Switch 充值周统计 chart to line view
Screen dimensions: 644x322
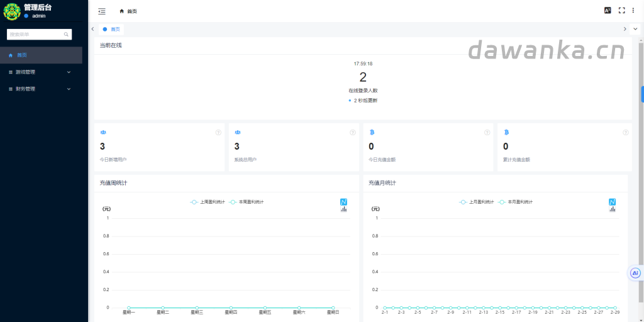[344, 202]
